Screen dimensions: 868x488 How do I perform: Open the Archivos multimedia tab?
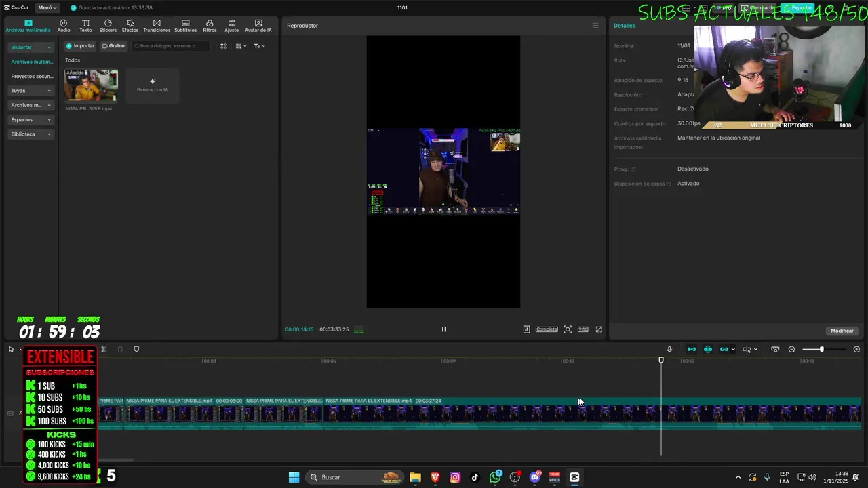pyautogui.click(x=28, y=26)
